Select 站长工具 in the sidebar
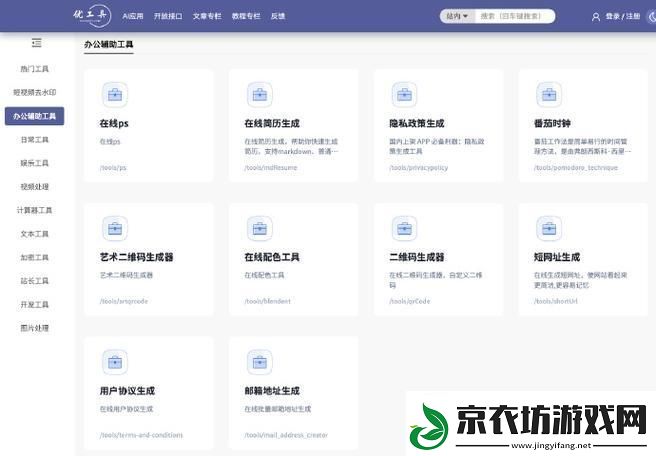656x456 pixels. coord(34,281)
